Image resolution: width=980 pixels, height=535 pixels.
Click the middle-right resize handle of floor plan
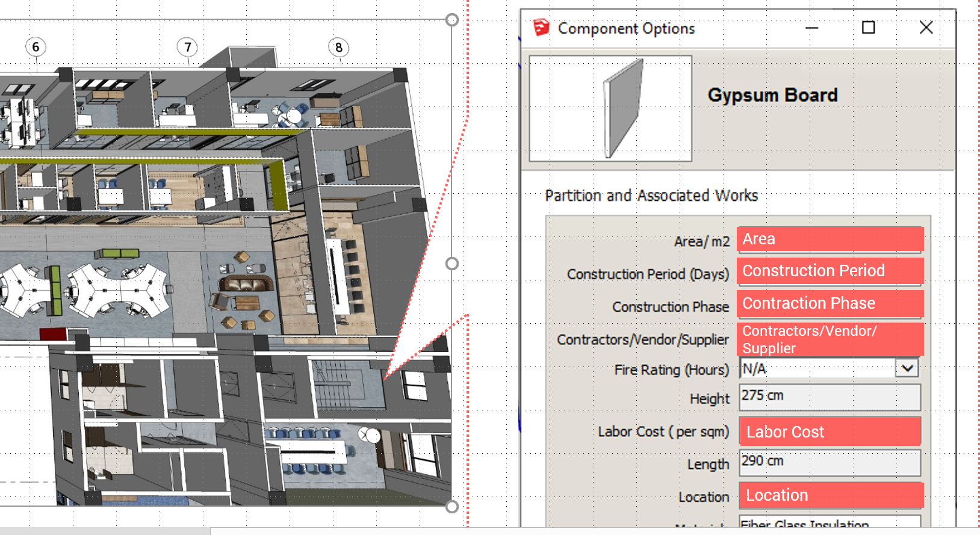click(452, 264)
